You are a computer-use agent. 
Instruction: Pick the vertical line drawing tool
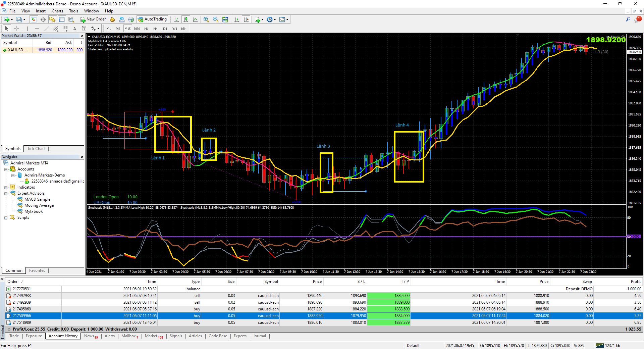28,29
